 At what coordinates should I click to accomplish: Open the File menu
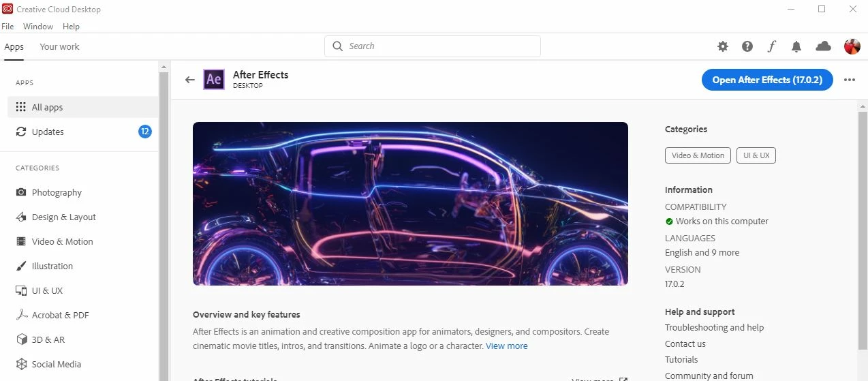click(x=7, y=27)
